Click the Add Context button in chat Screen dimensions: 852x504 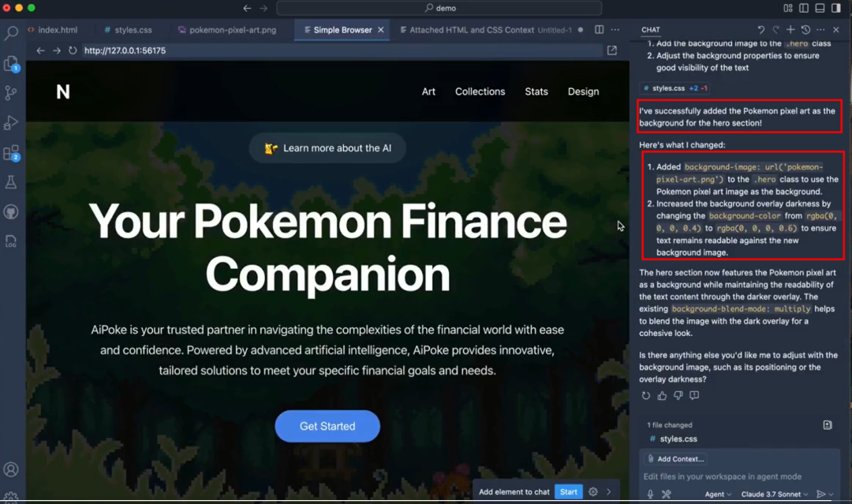coord(675,458)
